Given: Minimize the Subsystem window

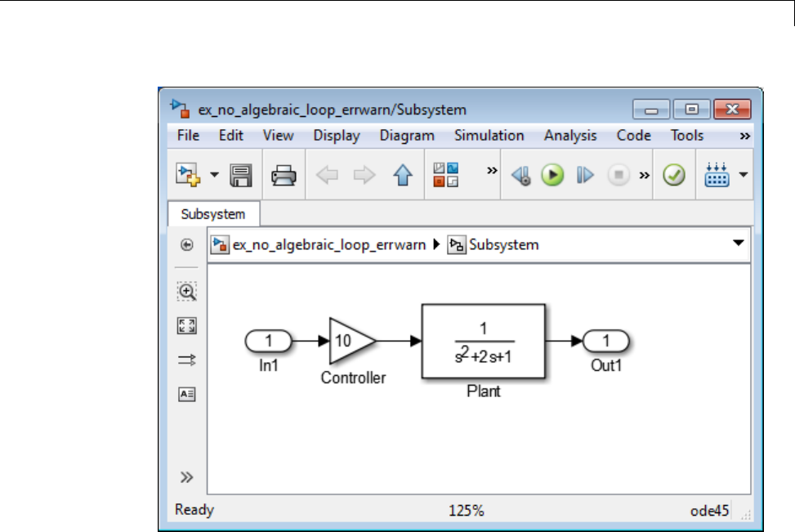Looking at the screenshot, I should [651, 109].
